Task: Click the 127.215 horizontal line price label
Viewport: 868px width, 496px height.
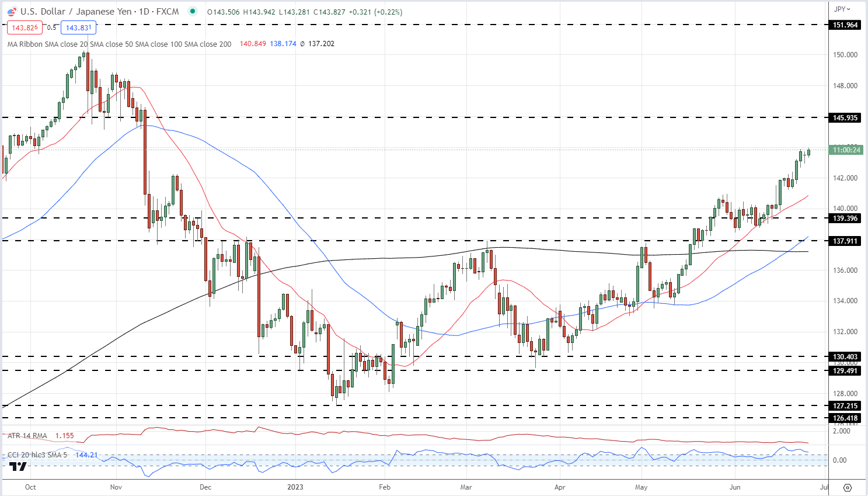Action: pyautogui.click(x=845, y=406)
